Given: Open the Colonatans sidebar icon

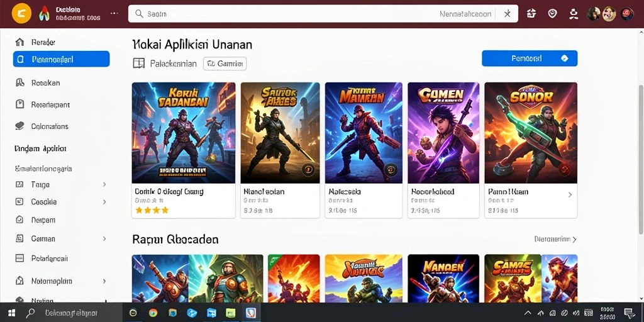Looking at the screenshot, I should pyautogui.click(x=19, y=126).
